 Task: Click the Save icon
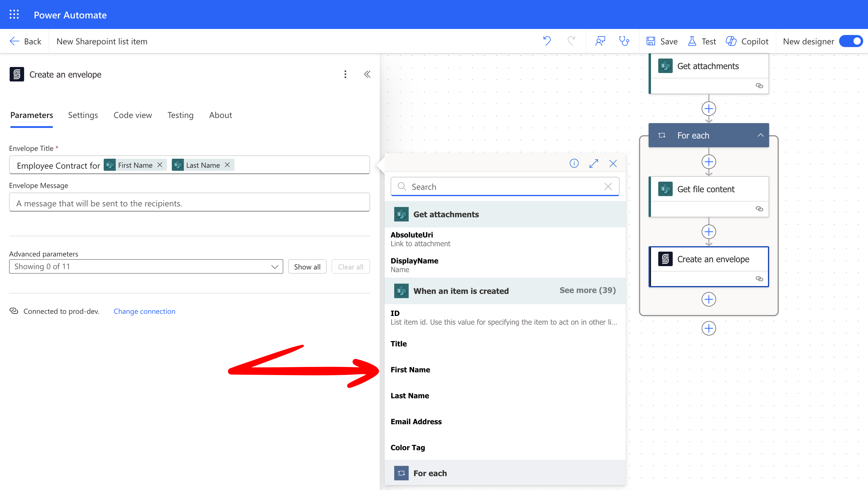651,41
